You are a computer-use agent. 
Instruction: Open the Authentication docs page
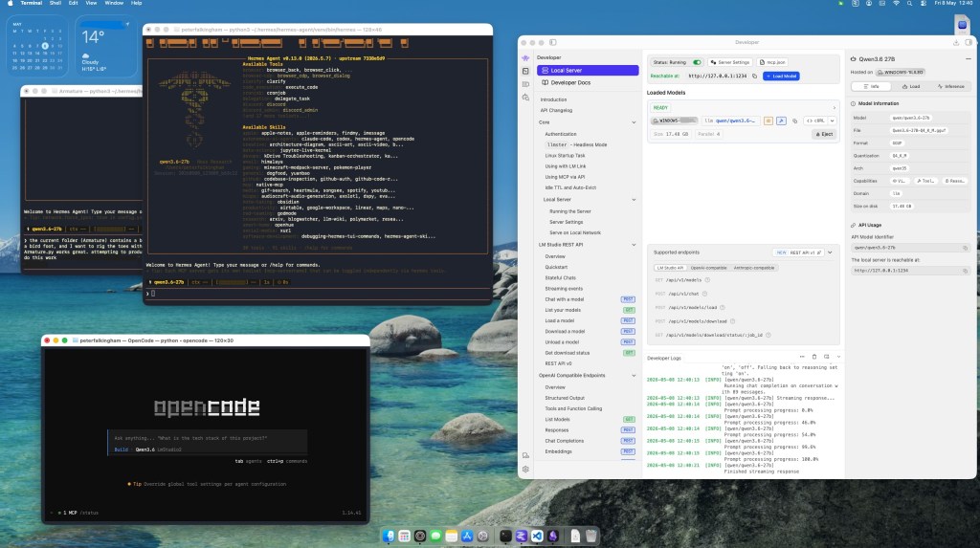(561, 134)
